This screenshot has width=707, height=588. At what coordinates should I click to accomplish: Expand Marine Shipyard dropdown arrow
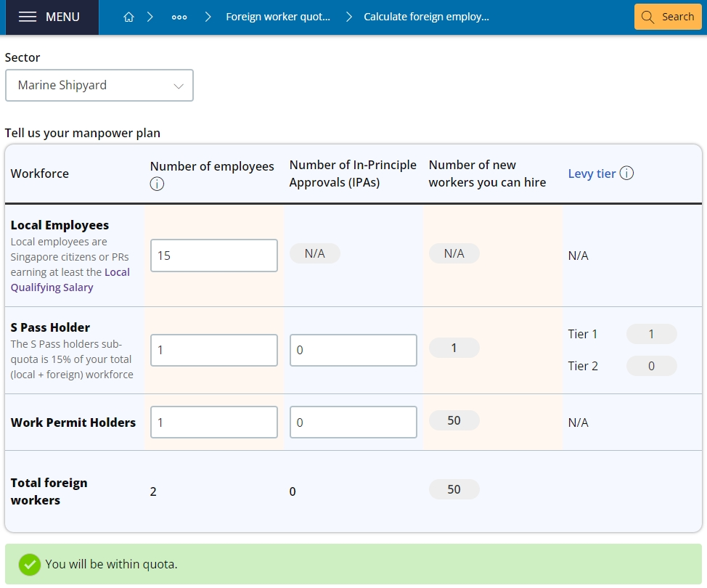tap(179, 86)
